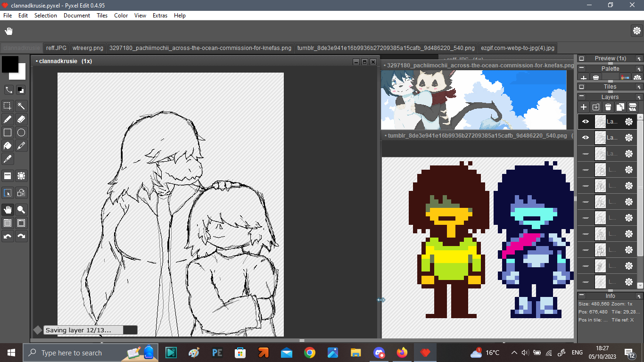The height and width of the screenshot is (362, 644).
Task: Click the Layers list scroll-down arrow
Action: 640,285
